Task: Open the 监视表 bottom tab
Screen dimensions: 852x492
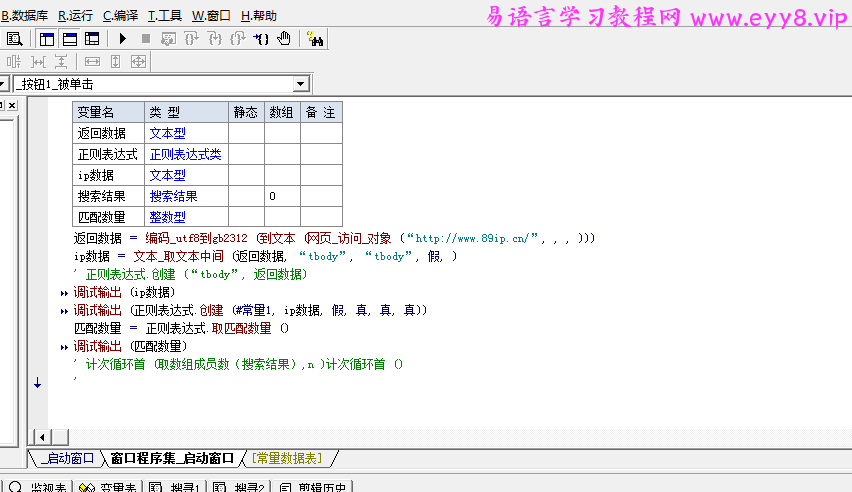Action: 38,487
